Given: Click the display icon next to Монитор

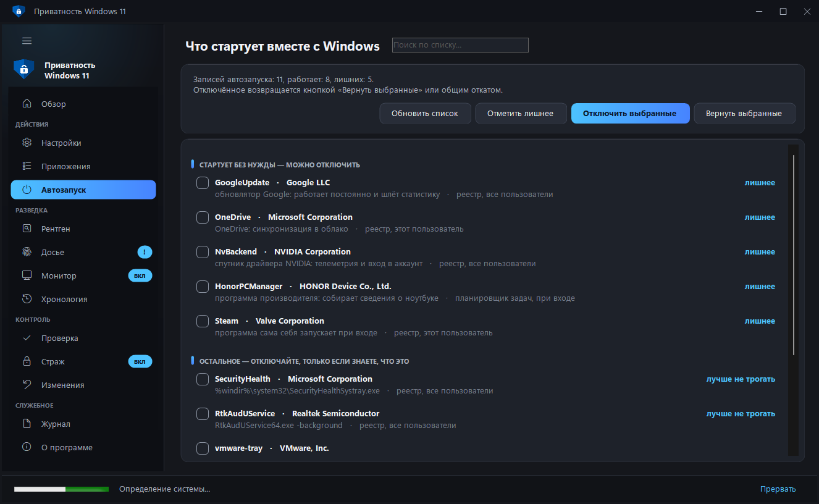Looking at the screenshot, I should (27, 275).
